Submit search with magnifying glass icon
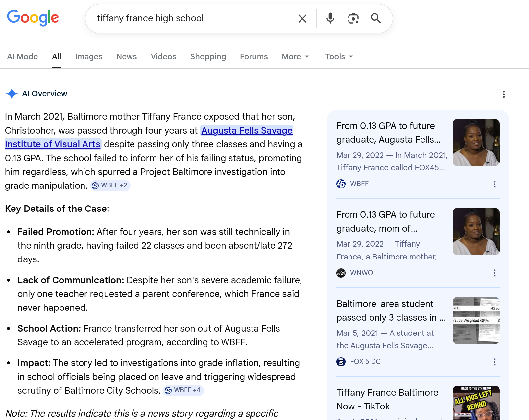 [x=376, y=18]
